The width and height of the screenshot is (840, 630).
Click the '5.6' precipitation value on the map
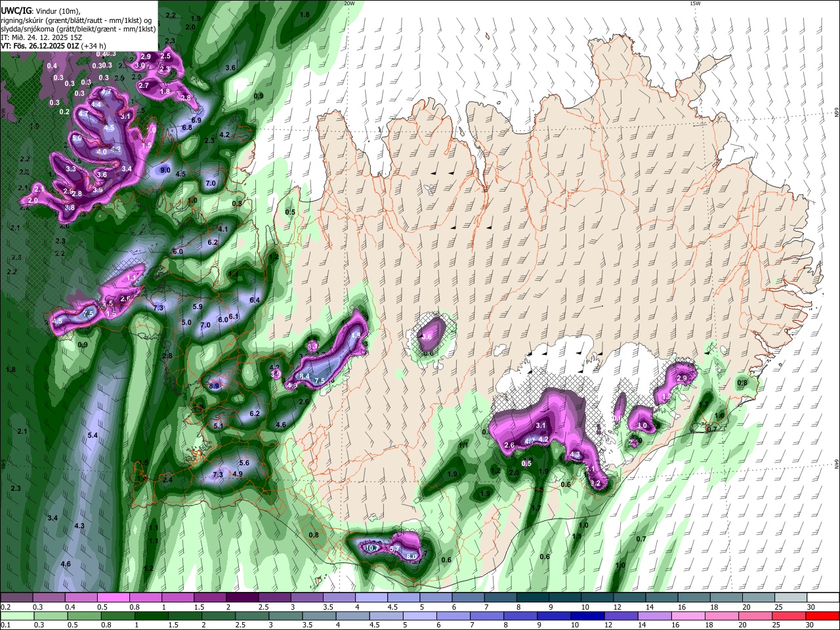244,463
